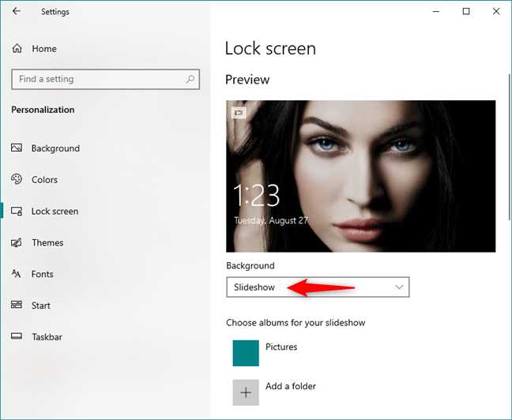Click inside the Find a setting field

[x=95, y=79]
